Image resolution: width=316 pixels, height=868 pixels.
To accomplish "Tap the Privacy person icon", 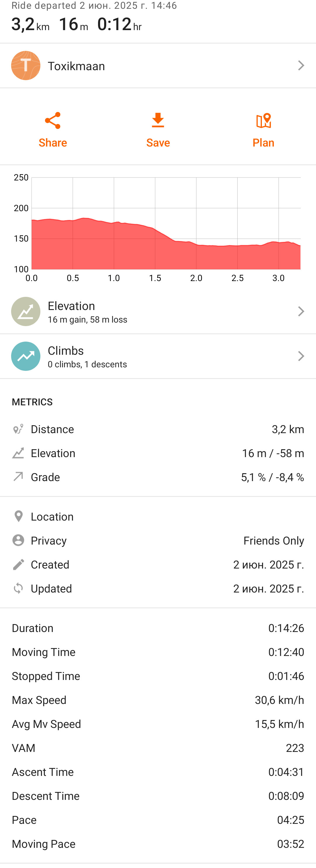I will pos(18,540).
